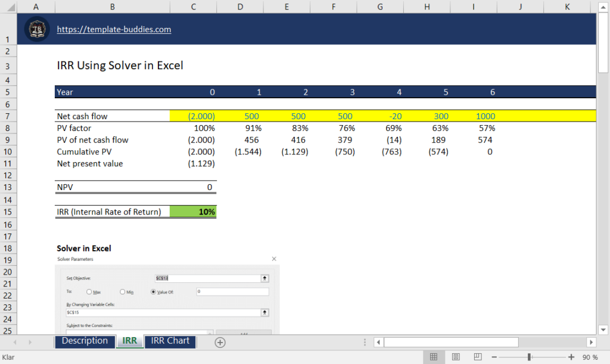The height and width of the screenshot is (364, 610).
Task: Add a new worksheet with the plus icon
Action: [x=219, y=342]
